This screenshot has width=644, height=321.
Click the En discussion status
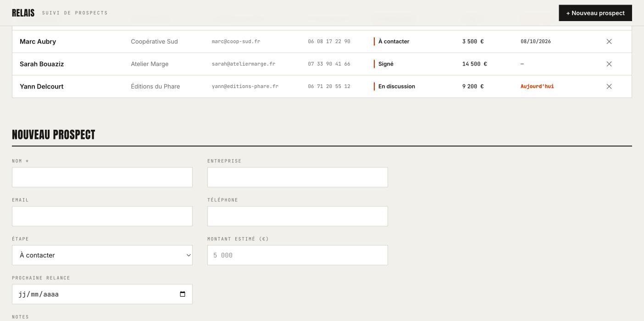pyautogui.click(x=394, y=86)
